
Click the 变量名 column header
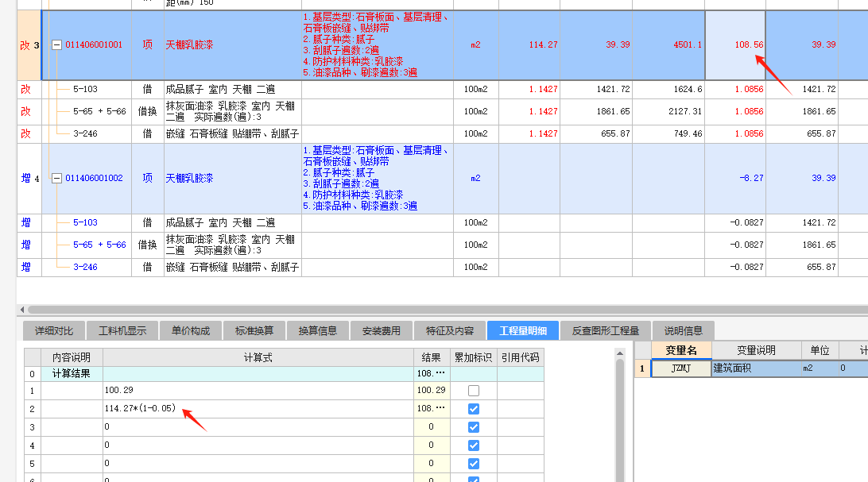681,350
